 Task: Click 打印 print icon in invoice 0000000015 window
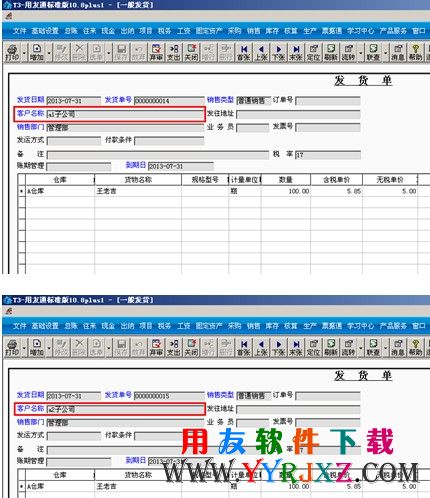point(12,348)
